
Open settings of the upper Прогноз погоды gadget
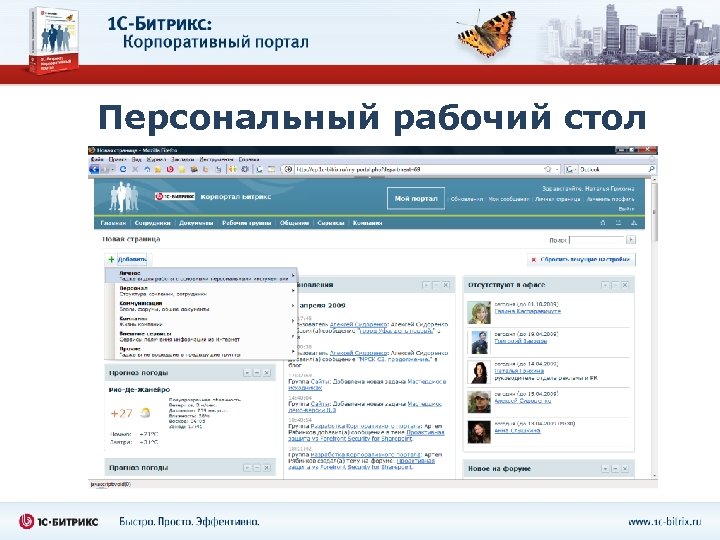247,373
